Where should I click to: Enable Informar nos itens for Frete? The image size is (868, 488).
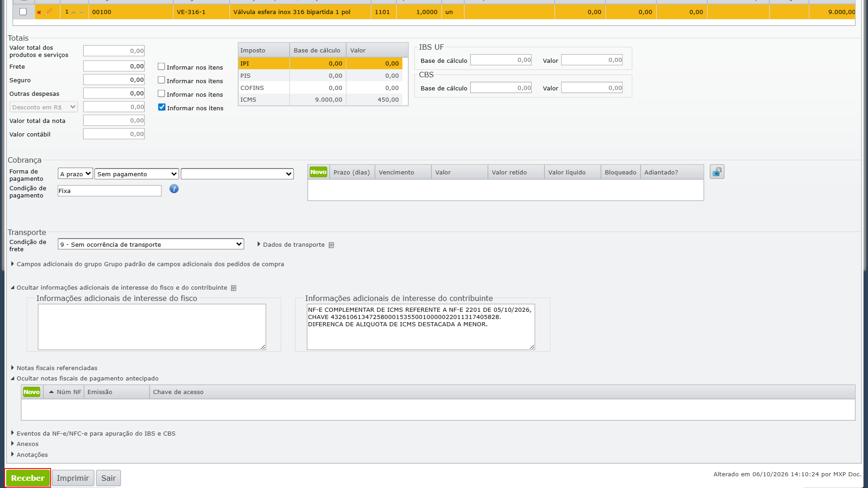tap(161, 66)
